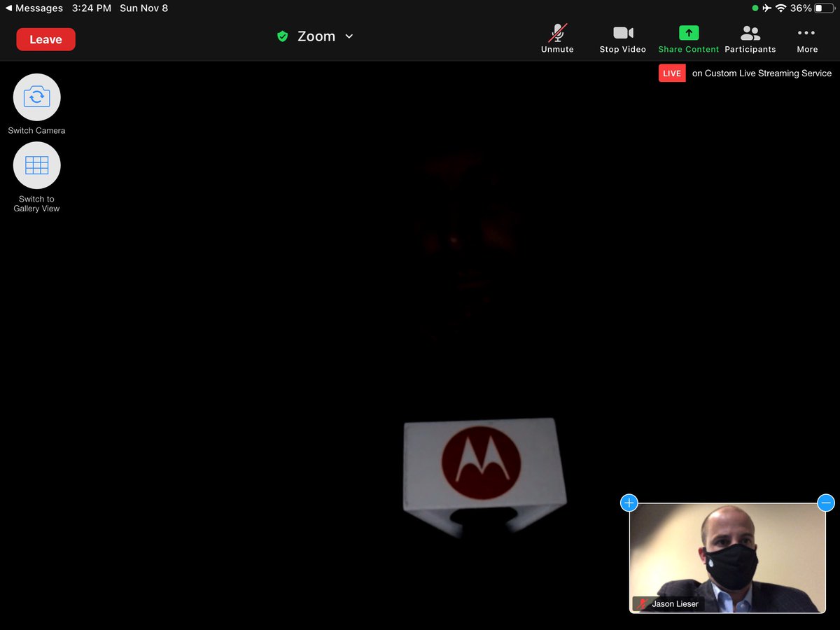Tap the time 3:24 PM in status bar
Screen dimensions: 840x630
pyautogui.click(x=91, y=8)
